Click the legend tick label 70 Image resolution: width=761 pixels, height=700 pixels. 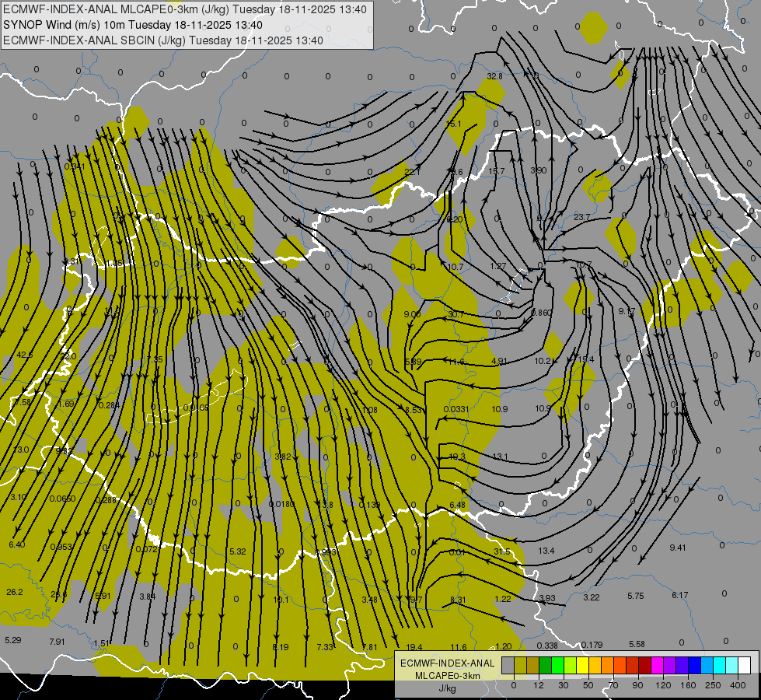click(x=613, y=685)
